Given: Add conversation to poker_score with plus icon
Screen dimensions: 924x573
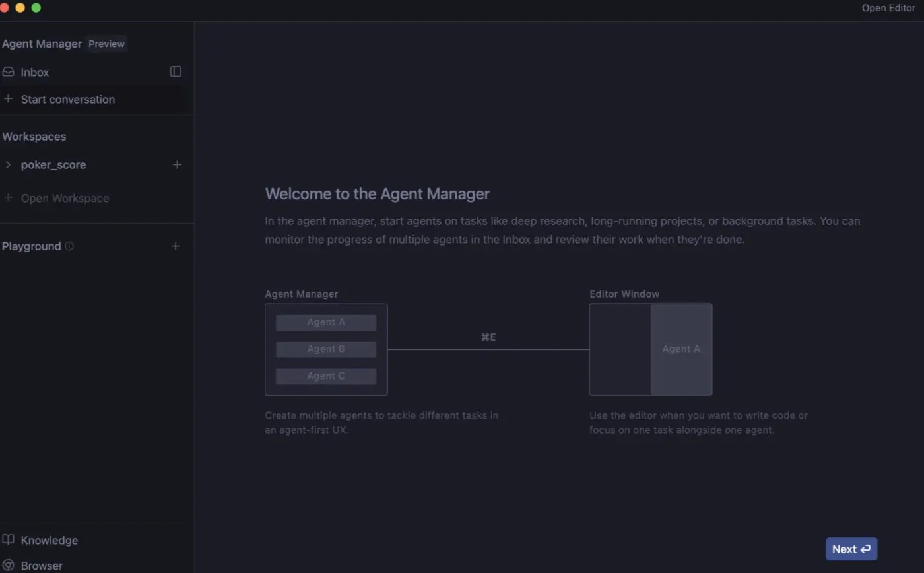Looking at the screenshot, I should [177, 164].
